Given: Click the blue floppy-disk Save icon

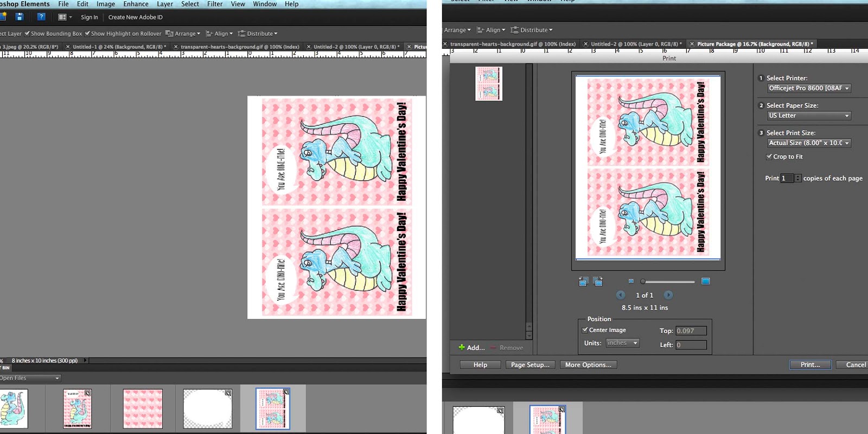Looking at the screenshot, I should coord(19,17).
